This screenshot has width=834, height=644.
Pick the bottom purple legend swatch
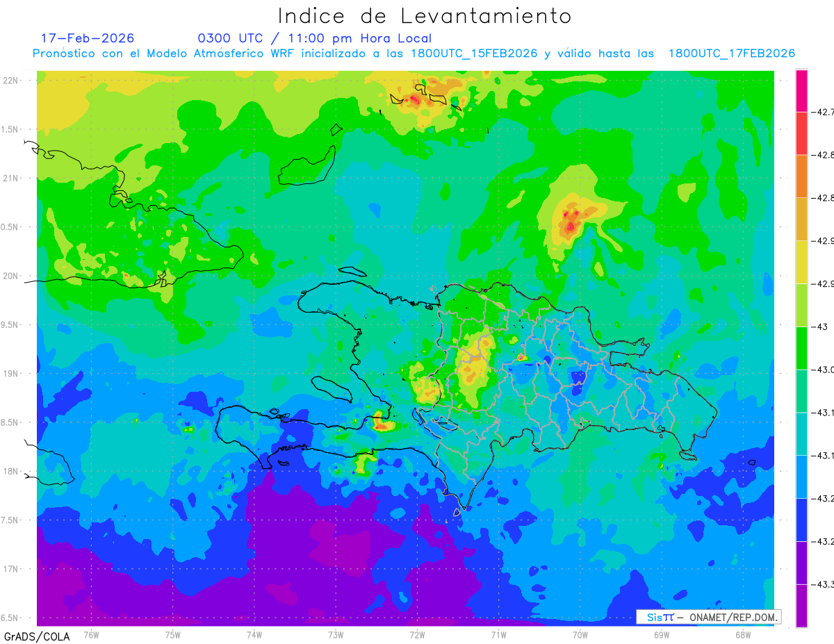click(x=802, y=605)
